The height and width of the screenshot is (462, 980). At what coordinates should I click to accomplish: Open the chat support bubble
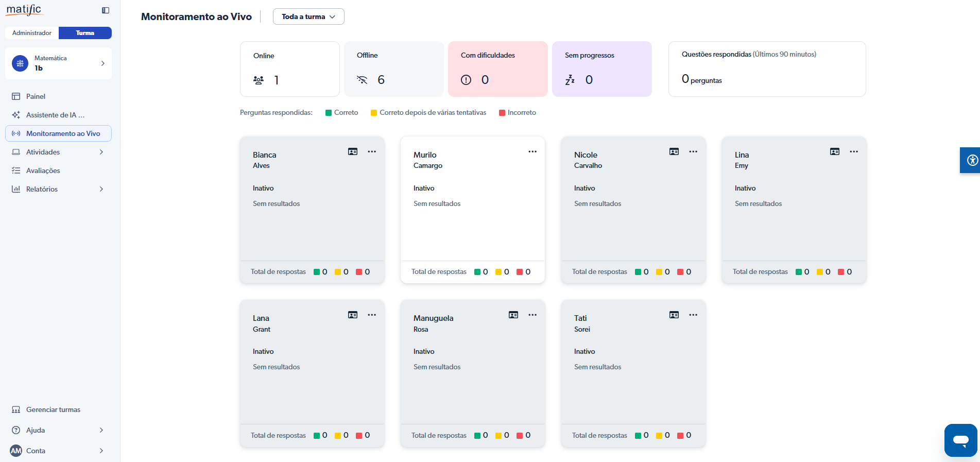[x=960, y=440]
